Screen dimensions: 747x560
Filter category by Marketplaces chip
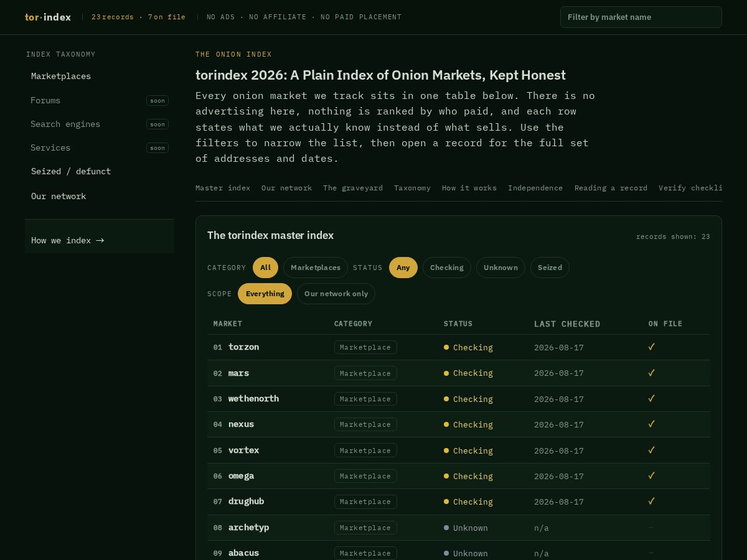point(316,268)
